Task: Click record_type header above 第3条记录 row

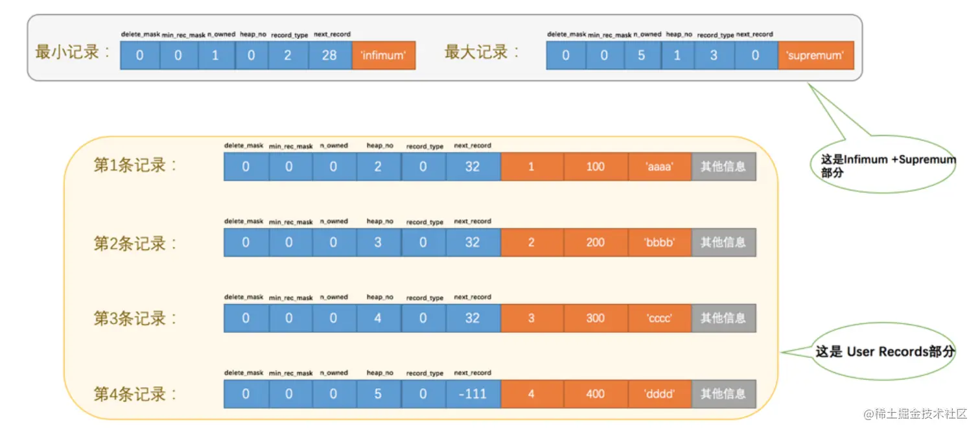Action: point(425,298)
